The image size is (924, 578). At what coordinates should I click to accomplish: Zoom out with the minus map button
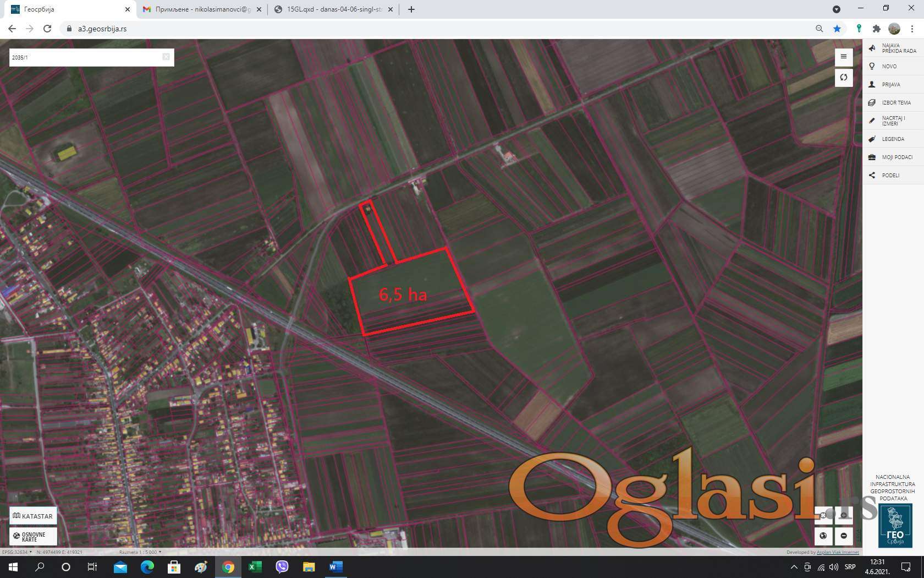pyautogui.click(x=844, y=536)
